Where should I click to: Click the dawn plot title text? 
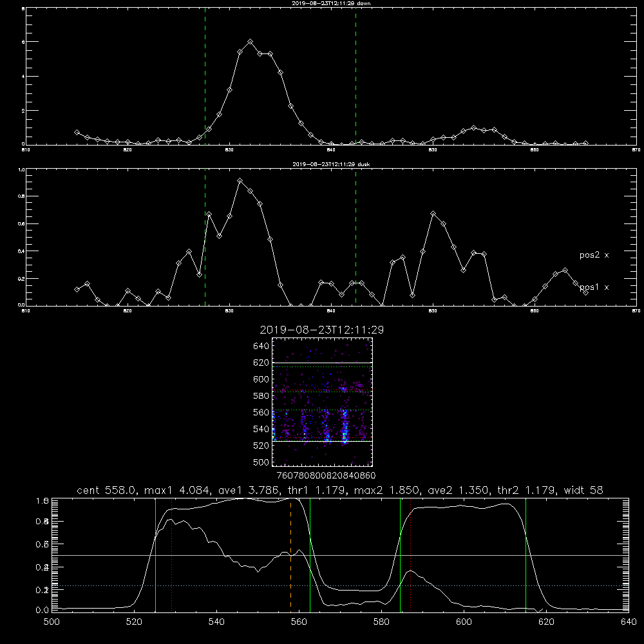[x=331, y=3]
